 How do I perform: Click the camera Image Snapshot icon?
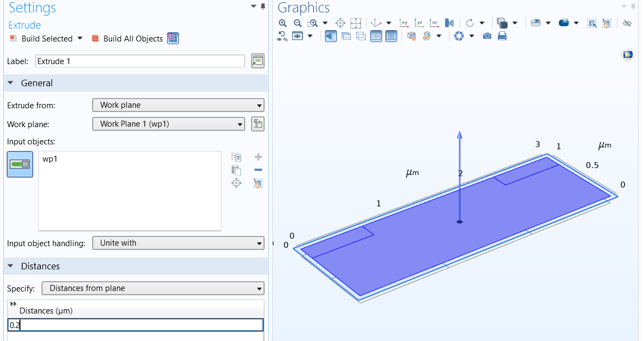pos(487,36)
